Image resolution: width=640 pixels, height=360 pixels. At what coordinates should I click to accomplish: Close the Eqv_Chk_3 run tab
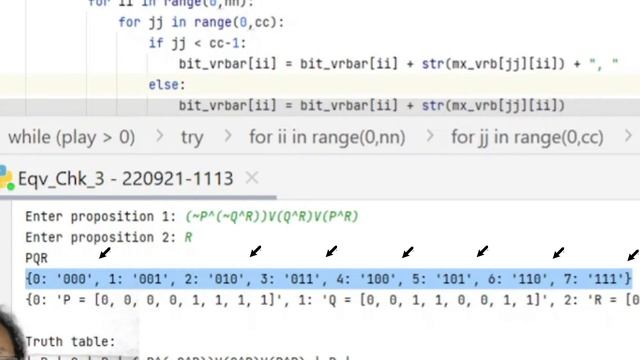pyautogui.click(x=252, y=178)
